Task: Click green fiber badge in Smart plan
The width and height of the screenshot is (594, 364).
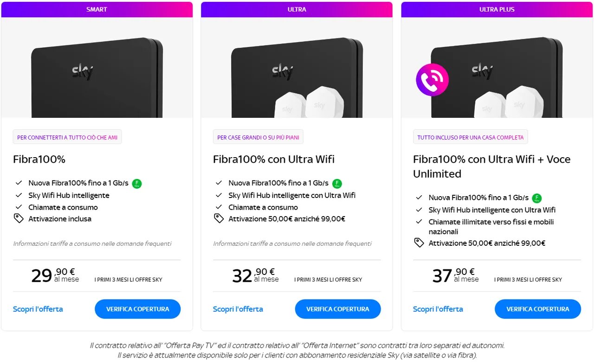Action: [137, 184]
